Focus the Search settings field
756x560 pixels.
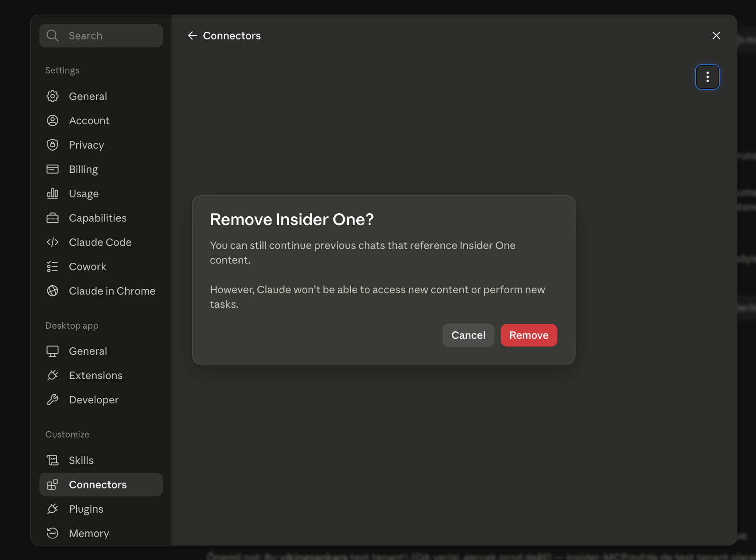click(x=101, y=35)
